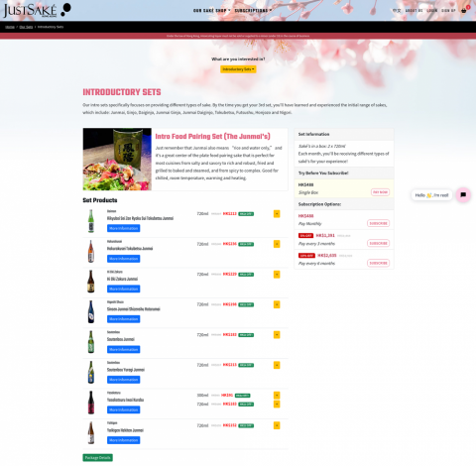The height and width of the screenshot is (466, 476).
Task: Click the Hekiten Junmai bottle image
Action: 91,432
